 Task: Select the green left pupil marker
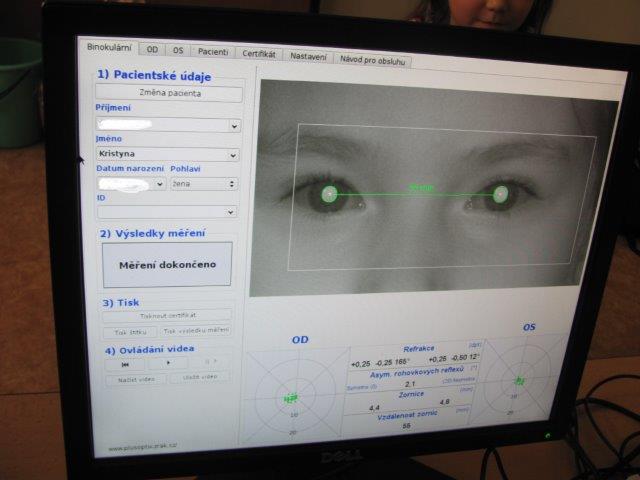500,194
